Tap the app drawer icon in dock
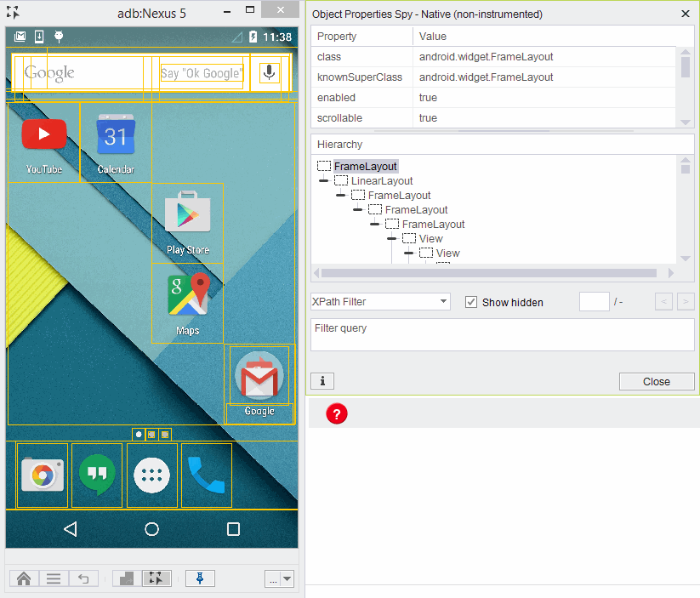Viewport: 700px width, 598px height. pyautogui.click(x=151, y=476)
